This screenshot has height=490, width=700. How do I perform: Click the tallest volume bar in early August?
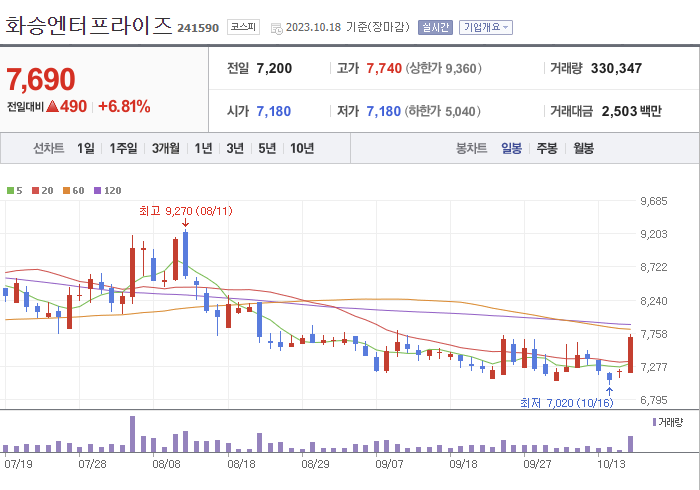(133, 434)
